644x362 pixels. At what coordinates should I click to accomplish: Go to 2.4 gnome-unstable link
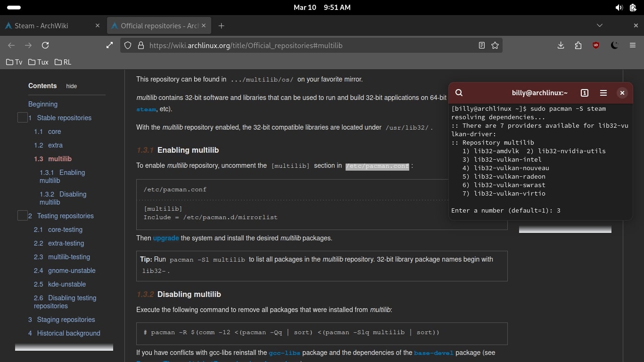click(65, 271)
